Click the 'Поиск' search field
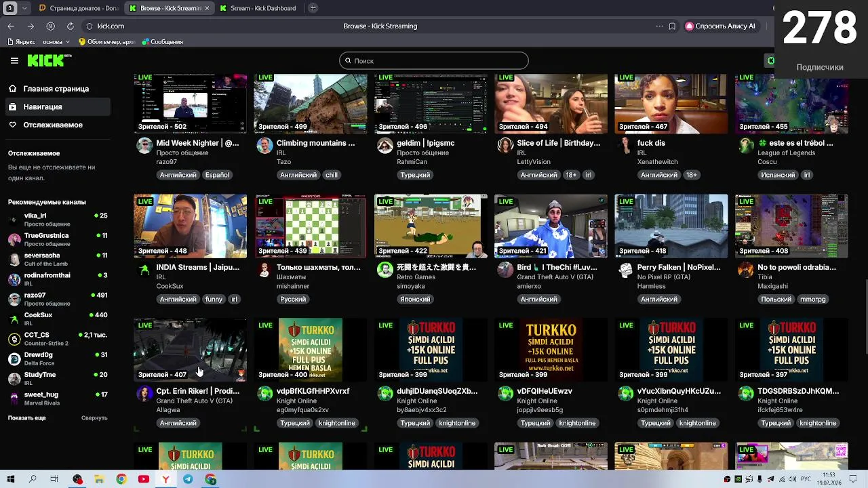Viewport: 868px width, 488px height. (x=434, y=60)
